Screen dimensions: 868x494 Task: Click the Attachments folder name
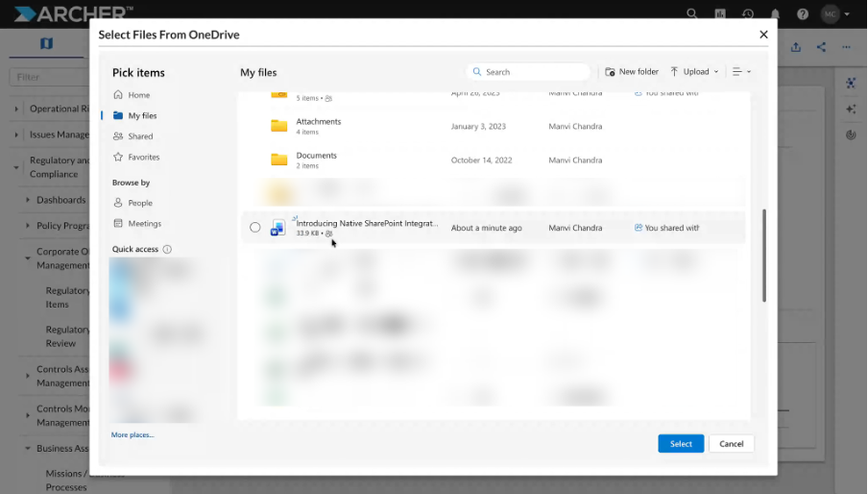click(319, 121)
